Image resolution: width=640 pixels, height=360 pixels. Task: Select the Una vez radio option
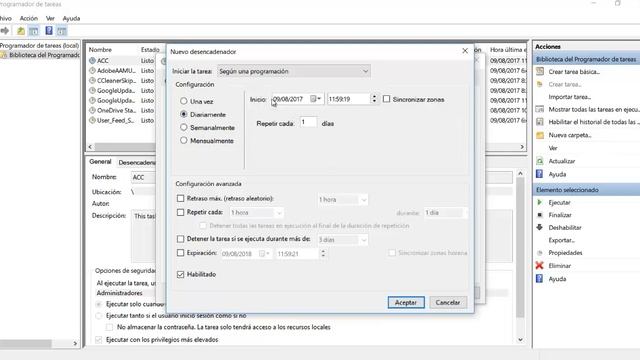pyautogui.click(x=184, y=101)
